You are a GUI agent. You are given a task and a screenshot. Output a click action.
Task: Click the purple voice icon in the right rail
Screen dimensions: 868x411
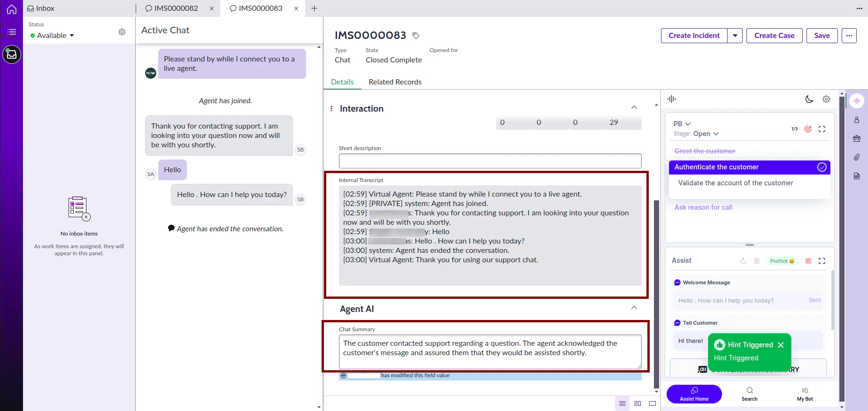pos(857,101)
